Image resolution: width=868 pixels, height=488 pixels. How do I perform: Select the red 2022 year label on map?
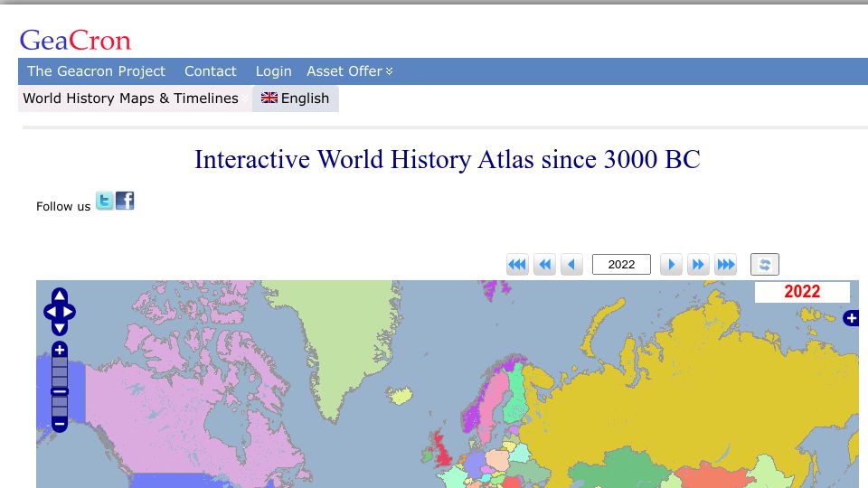click(x=802, y=292)
